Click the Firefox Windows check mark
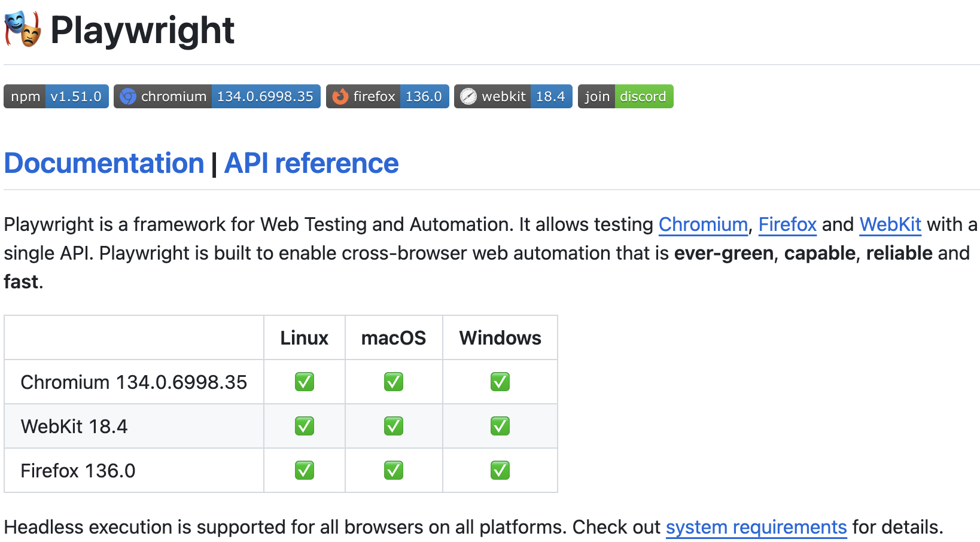Viewport: 980px width, 542px height. tap(500, 470)
